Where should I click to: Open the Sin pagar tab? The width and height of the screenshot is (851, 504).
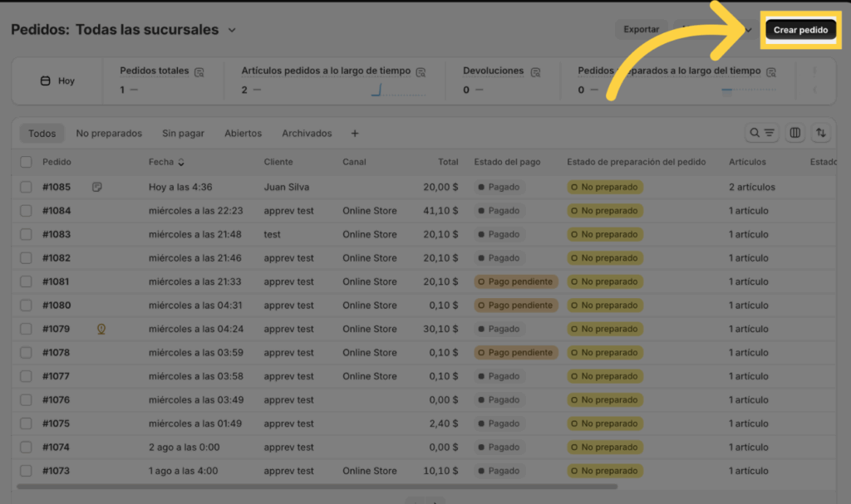(183, 134)
